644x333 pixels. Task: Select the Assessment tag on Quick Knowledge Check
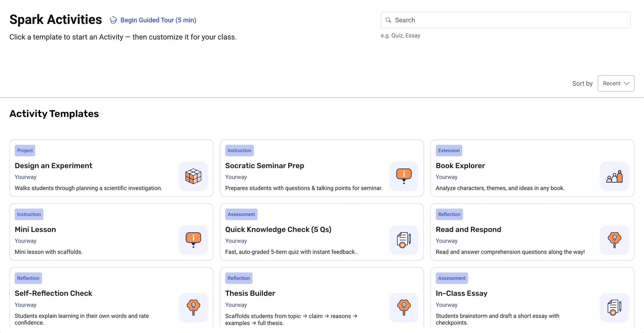tap(241, 214)
